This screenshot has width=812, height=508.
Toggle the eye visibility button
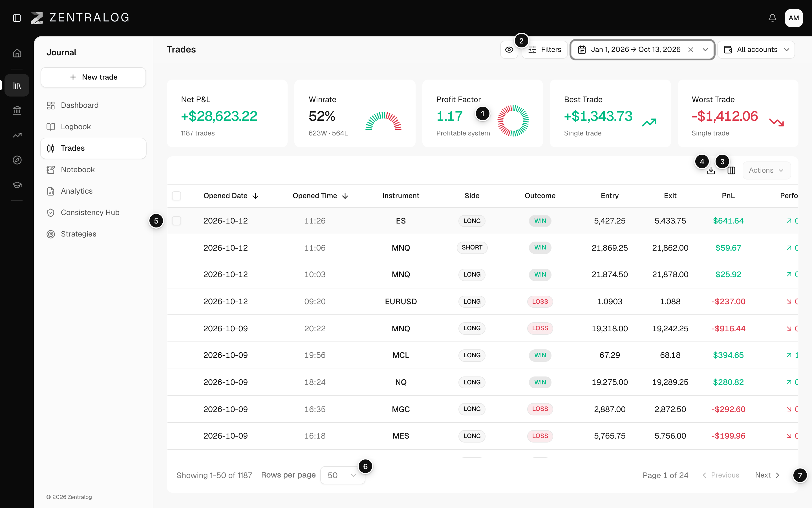509,50
